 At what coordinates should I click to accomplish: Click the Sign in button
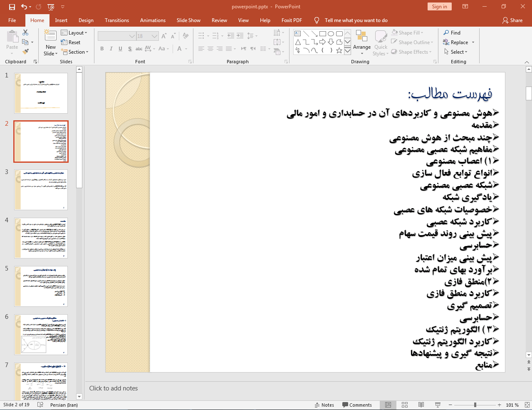point(439,7)
